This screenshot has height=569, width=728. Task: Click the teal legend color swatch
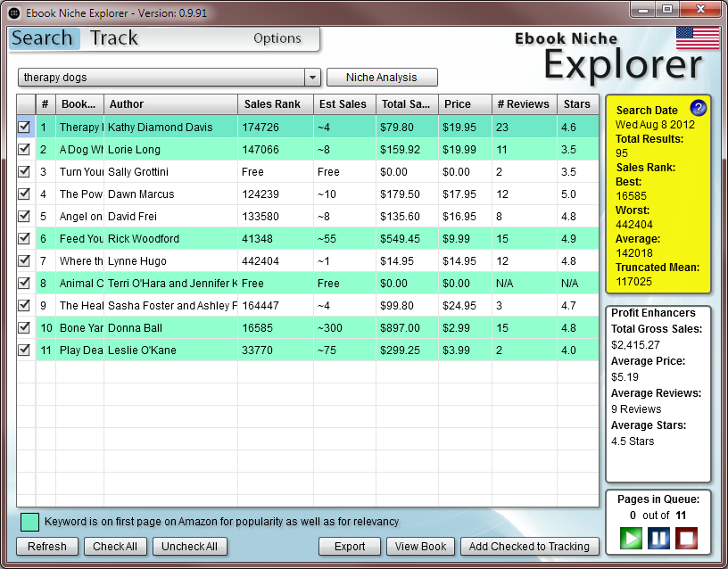pyautogui.click(x=29, y=522)
